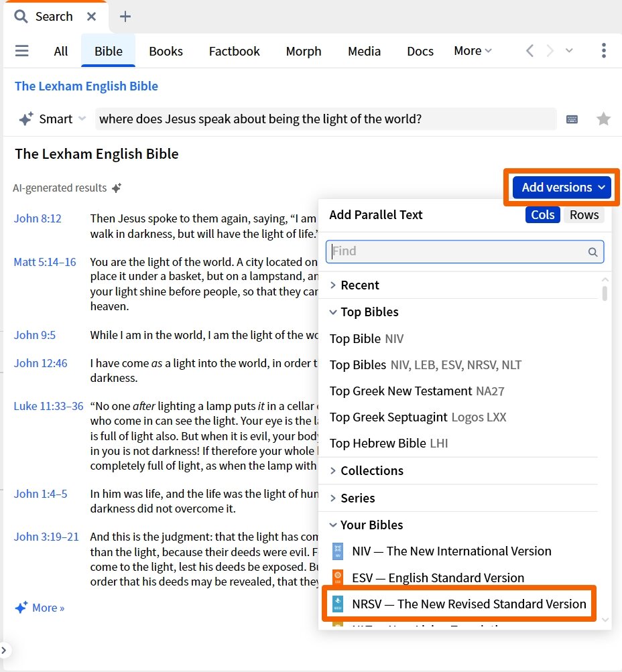The height and width of the screenshot is (672, 622).
Task: Click the Add versions button
Action: (562, 188)
